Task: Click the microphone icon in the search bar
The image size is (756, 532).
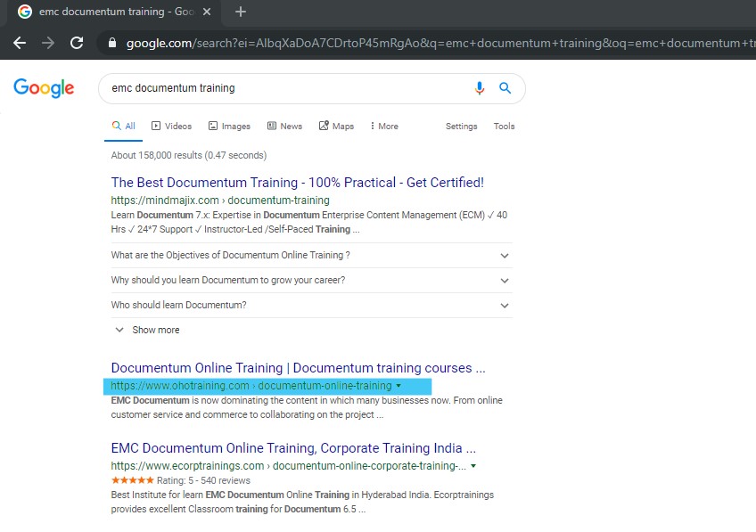Action: (479, 89)
